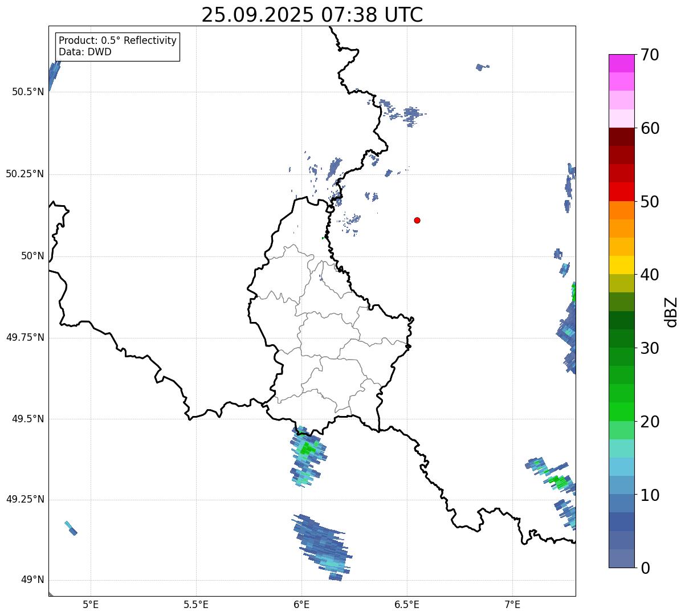This screenshot has height=616, width=685.
Task: Click the "50°N" latitude label
Action: click(32, 256)
